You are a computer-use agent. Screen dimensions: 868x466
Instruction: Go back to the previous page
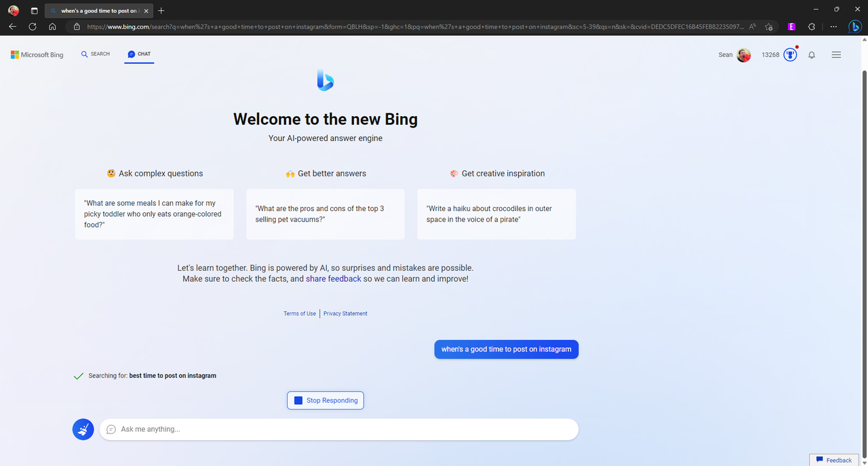(x=12, y=26)
